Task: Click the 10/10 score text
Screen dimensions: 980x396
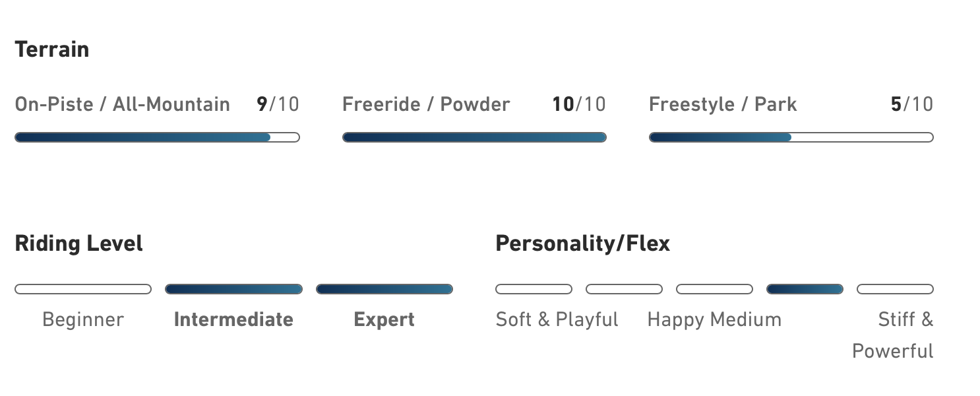Action: point(579,104)
